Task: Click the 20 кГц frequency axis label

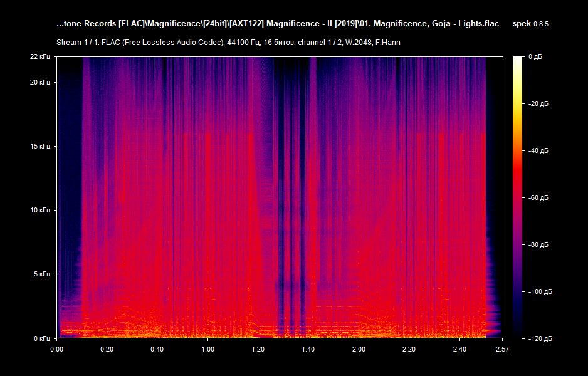Action: (39, 83)
